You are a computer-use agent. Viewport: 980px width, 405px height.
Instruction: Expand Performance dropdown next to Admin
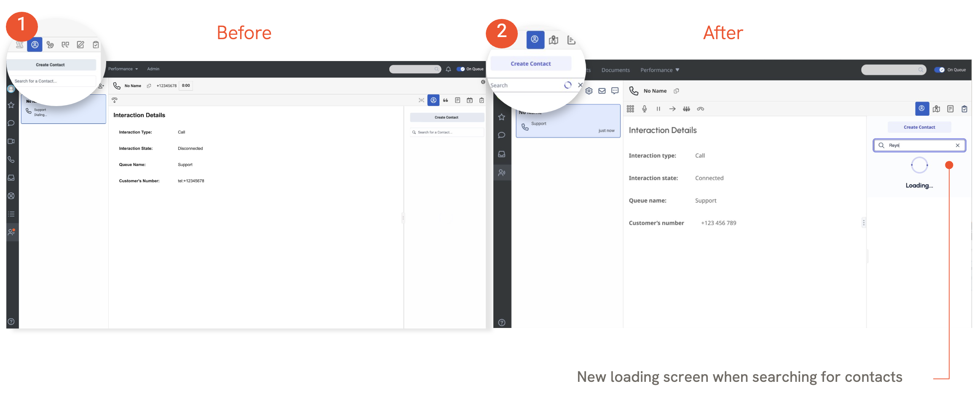pos(123,69)
